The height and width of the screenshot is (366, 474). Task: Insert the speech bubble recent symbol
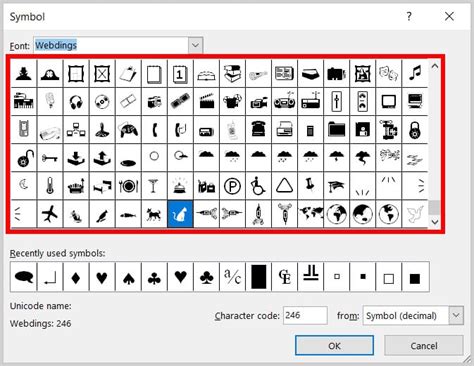(x=24, y=277)
